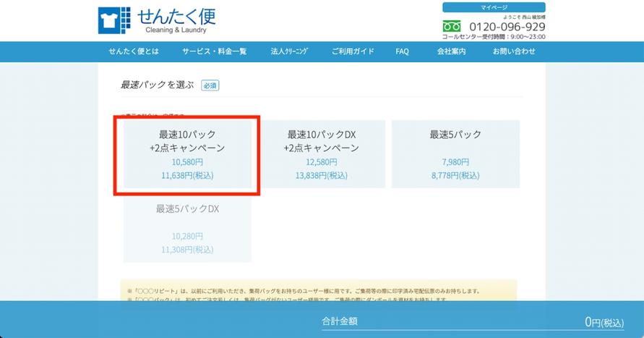The height and width of the screenshot is (338, 644).
Task: Click the 必須 required badge
Action: pyautogui.click(x=210, y=85)
